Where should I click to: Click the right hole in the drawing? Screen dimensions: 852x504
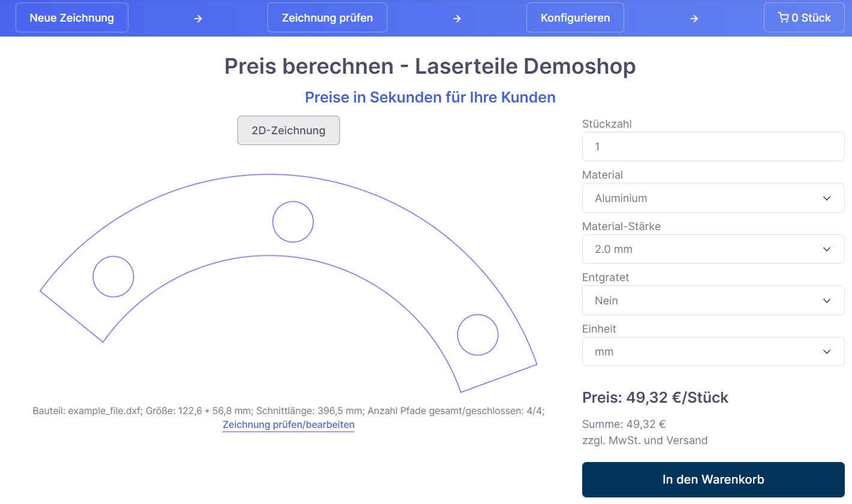(x=478, y=335)
